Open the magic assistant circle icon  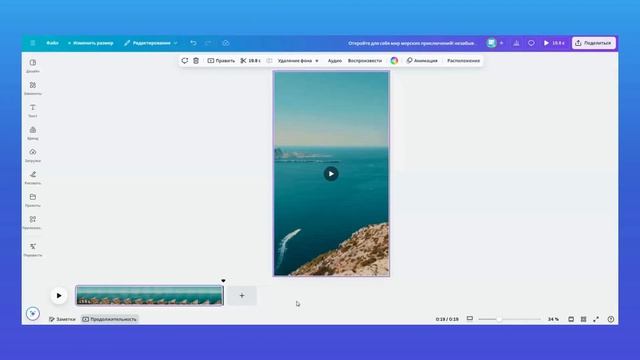pyautogui.click(x=33, y=313)
